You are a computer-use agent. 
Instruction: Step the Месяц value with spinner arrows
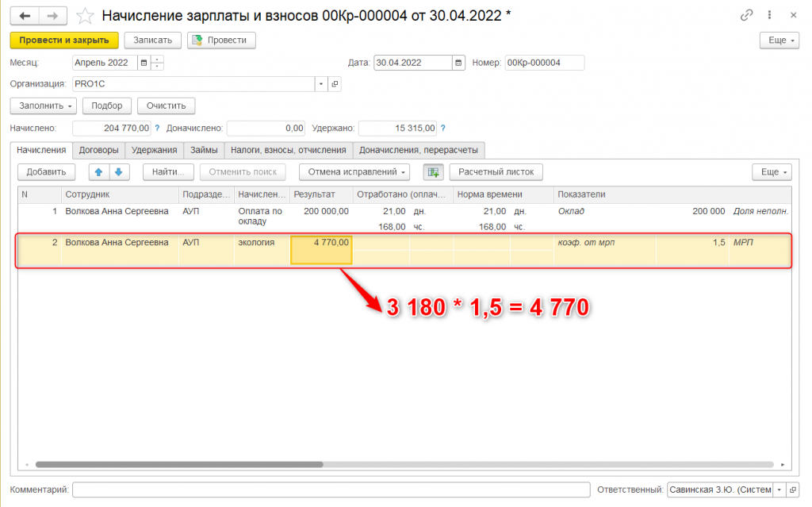[157, 63]
